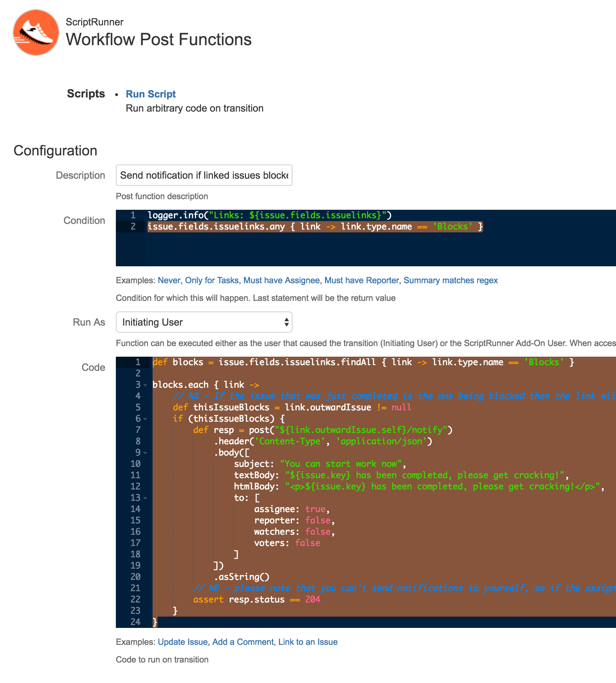
Task: Collapse the blocks.each fold on line 3
Action: pyautogui.click(x=145, y=385)
